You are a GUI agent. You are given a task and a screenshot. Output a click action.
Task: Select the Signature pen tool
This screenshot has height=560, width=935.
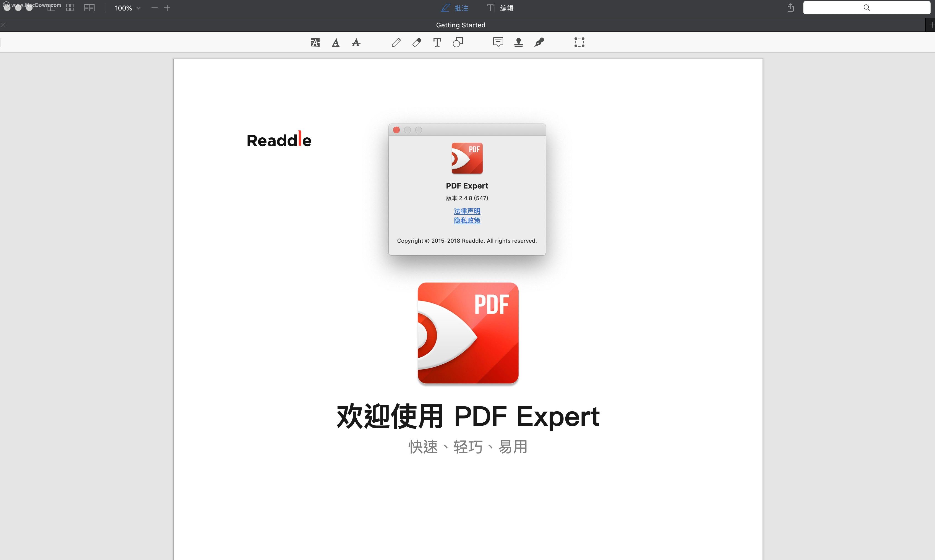pos(539,42)
